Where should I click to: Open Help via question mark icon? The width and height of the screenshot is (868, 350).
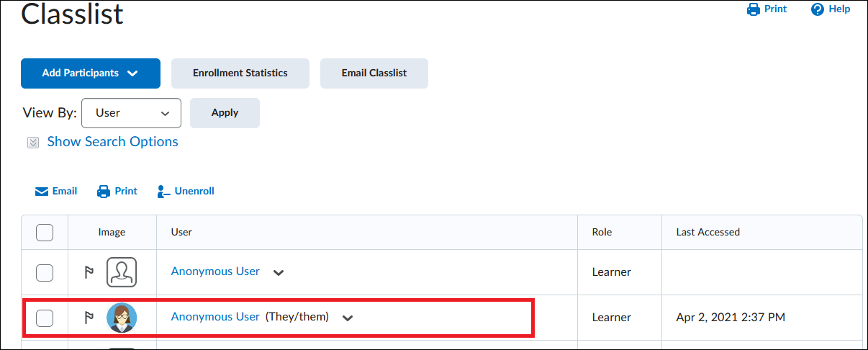pos(817,9)
